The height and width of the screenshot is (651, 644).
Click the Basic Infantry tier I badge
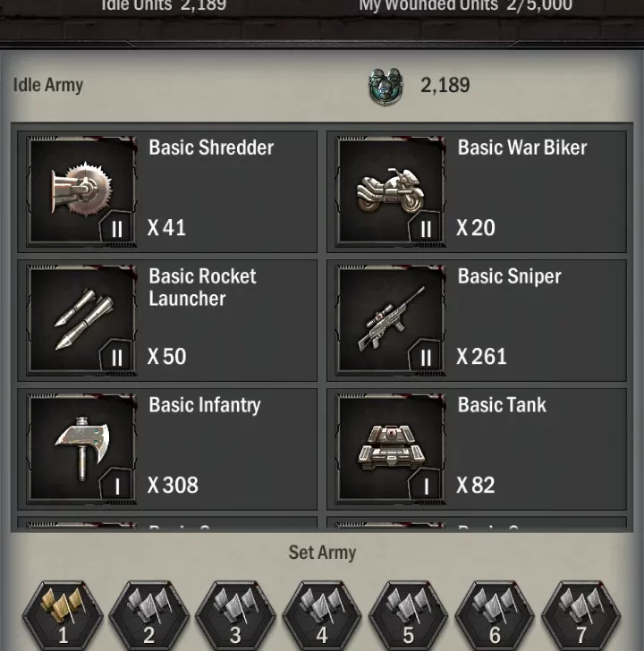(x=116, y=486)
